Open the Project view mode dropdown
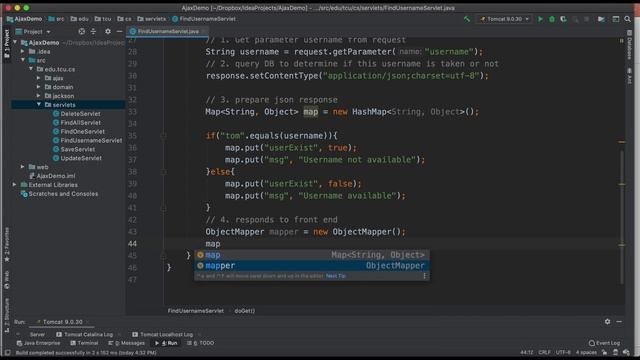The width and height of the screenshot is (640, 360). click(33, 31)
